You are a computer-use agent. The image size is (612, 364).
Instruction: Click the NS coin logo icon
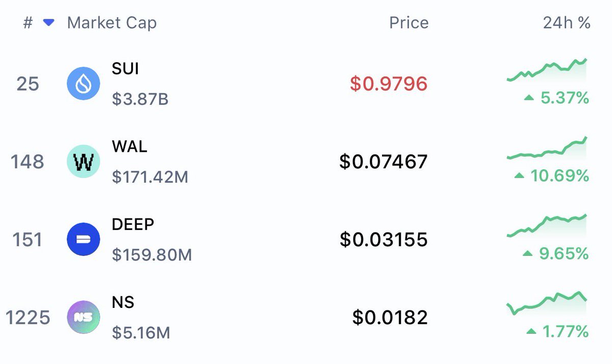84,317
